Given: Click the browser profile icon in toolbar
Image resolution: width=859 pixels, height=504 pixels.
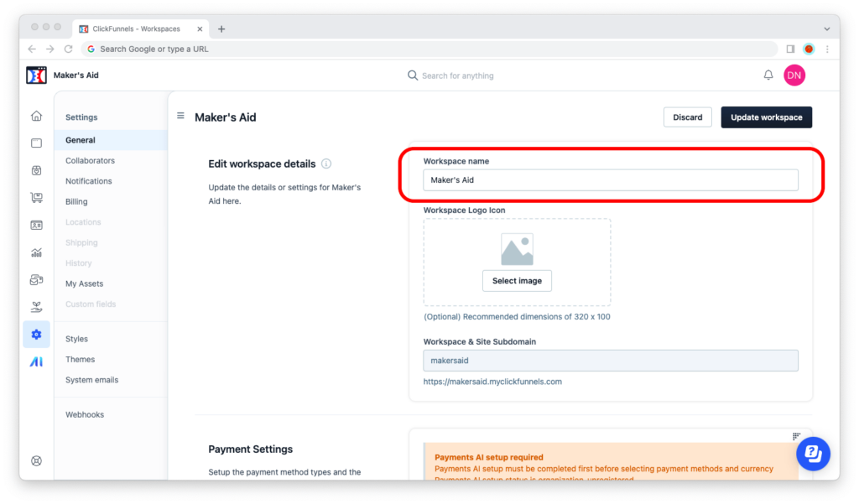Looking at the screenshot, I should coord(809,49).
